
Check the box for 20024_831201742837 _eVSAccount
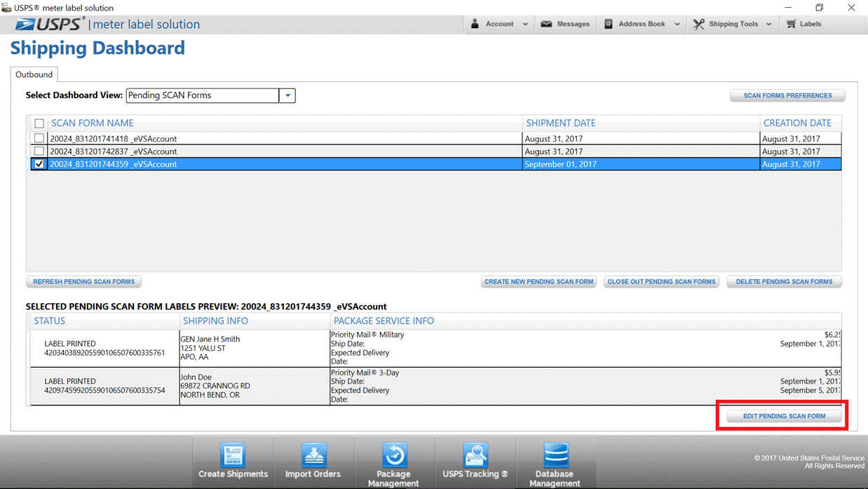(39, 152)
